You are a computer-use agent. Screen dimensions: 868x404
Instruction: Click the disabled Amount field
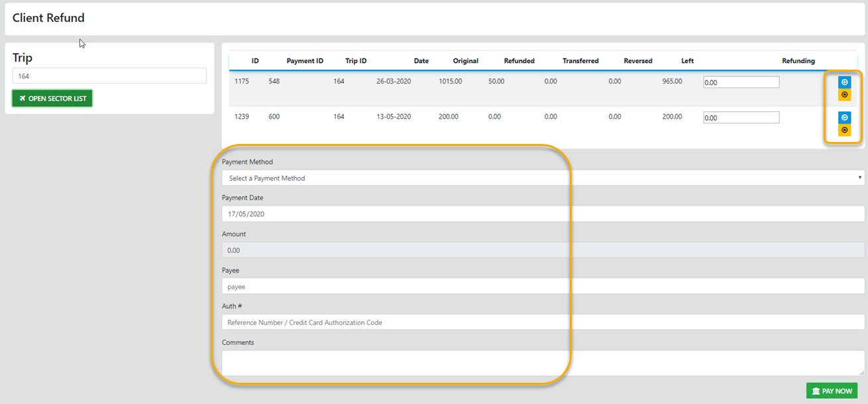coord(543,250)
